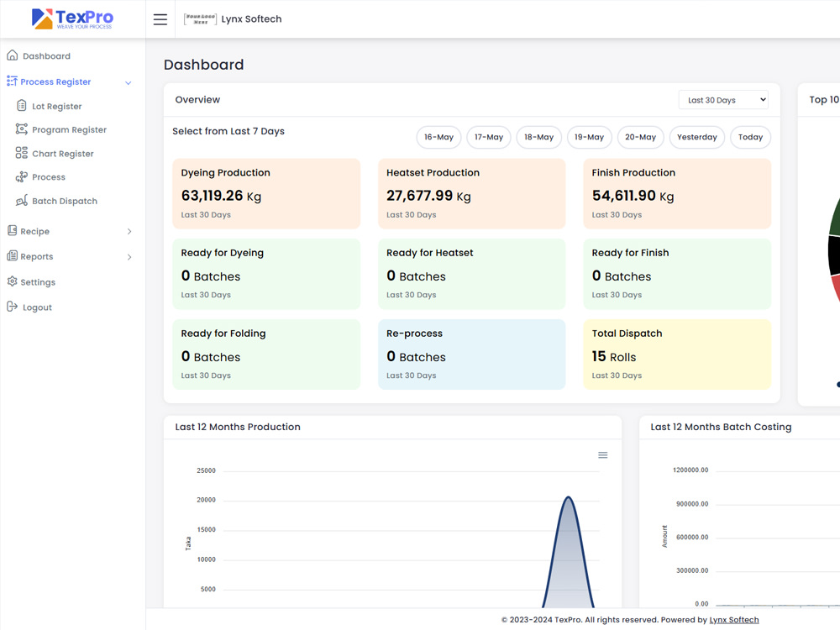Screen dimensions: 840x630
Task: Click the Dashboard home icon
Action: tap(13, 55)
